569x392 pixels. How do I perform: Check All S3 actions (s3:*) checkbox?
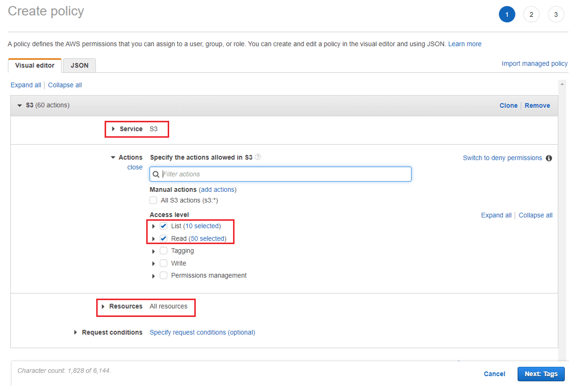point(153,200)
